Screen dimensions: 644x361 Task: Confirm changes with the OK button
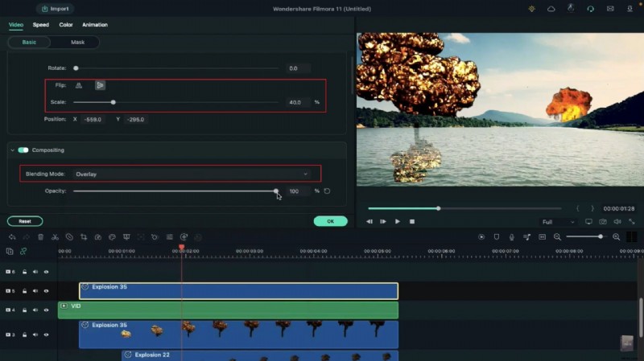coord(331,221)
